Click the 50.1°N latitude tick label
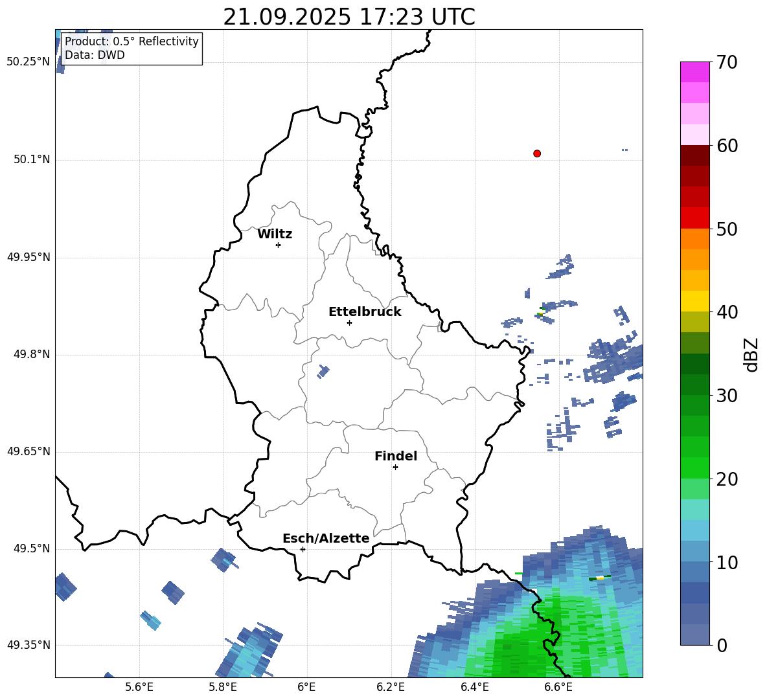767x700 pixels. (32, 160)
